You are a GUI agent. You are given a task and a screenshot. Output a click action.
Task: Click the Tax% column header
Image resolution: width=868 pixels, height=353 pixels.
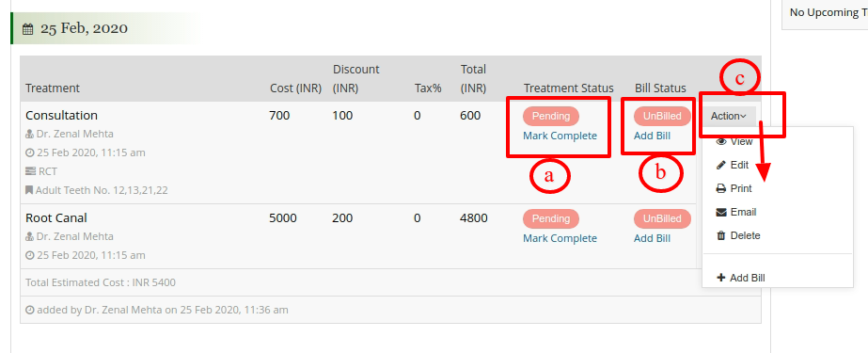pyautogui.click(x=428, y=88)
